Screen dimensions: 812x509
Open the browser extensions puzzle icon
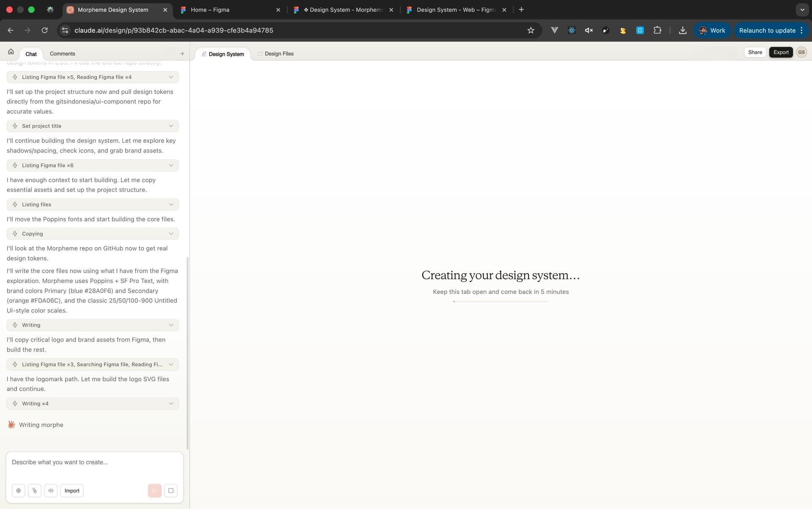tap(657, 30)
